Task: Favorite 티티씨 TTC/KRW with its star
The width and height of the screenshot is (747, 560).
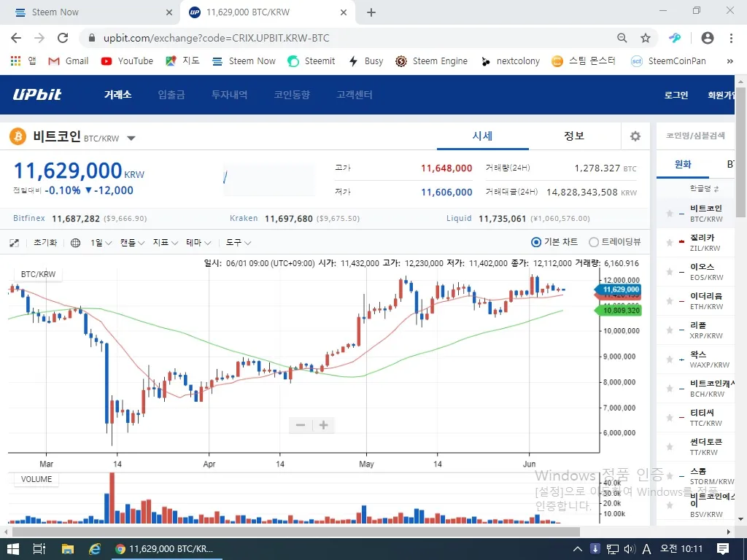Action: pos(670,418)
